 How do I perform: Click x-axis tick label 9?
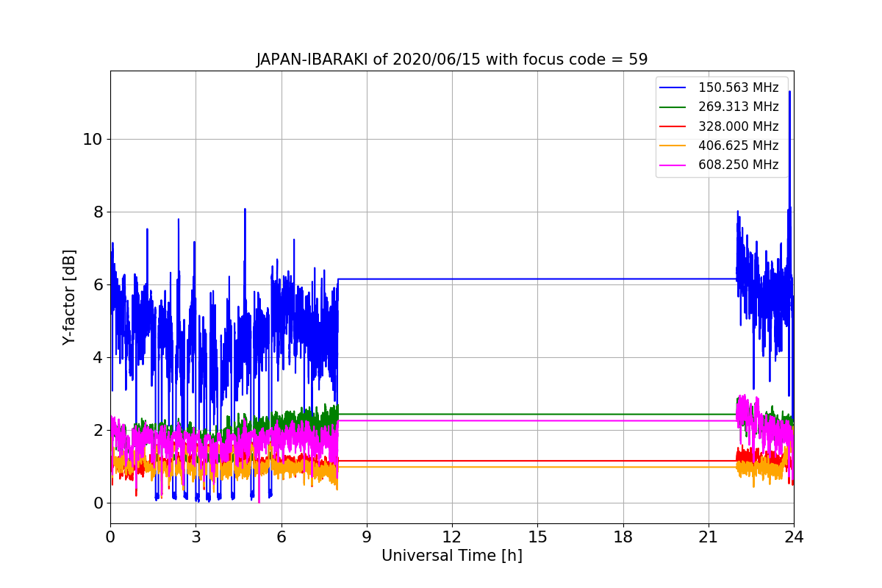tap(367, 537)
